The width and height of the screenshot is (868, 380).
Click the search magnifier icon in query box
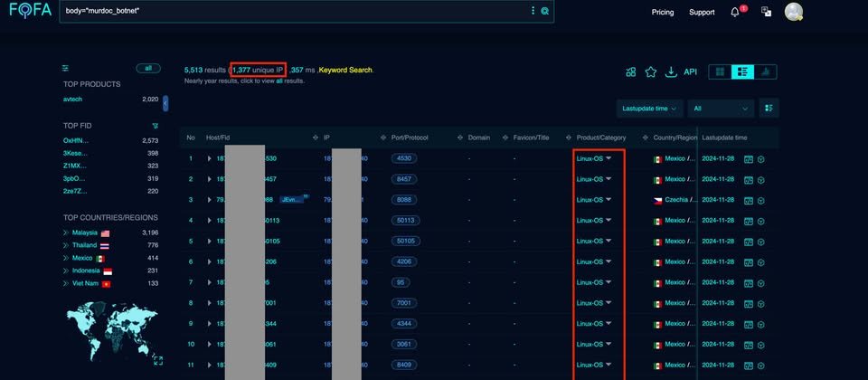point(544,11)
